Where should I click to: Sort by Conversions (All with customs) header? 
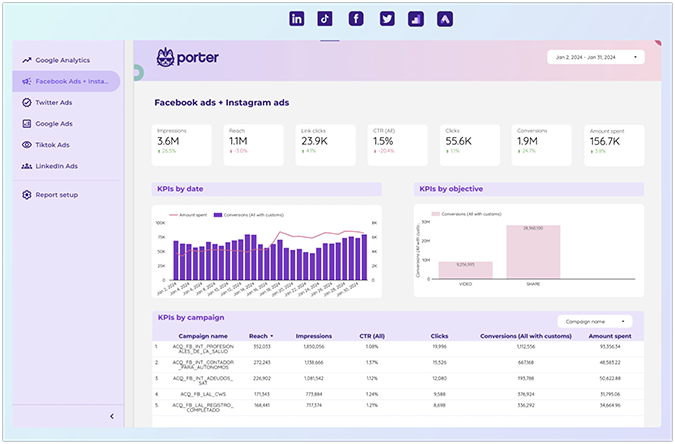click(526, 336)
